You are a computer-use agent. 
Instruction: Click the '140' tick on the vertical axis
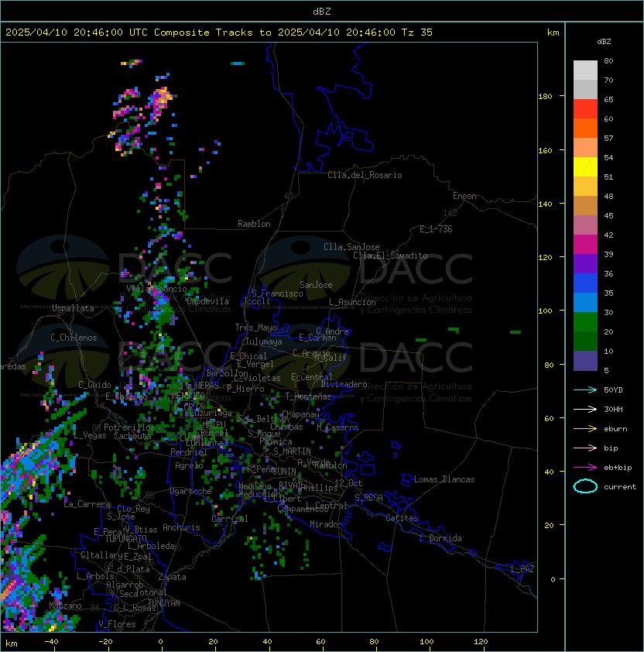pyautogui.click(x=545, y=204)
